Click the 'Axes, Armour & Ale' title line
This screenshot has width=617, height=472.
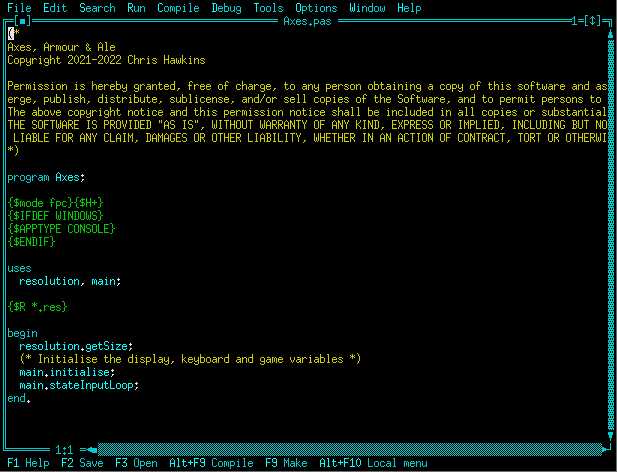pos(61,47)
